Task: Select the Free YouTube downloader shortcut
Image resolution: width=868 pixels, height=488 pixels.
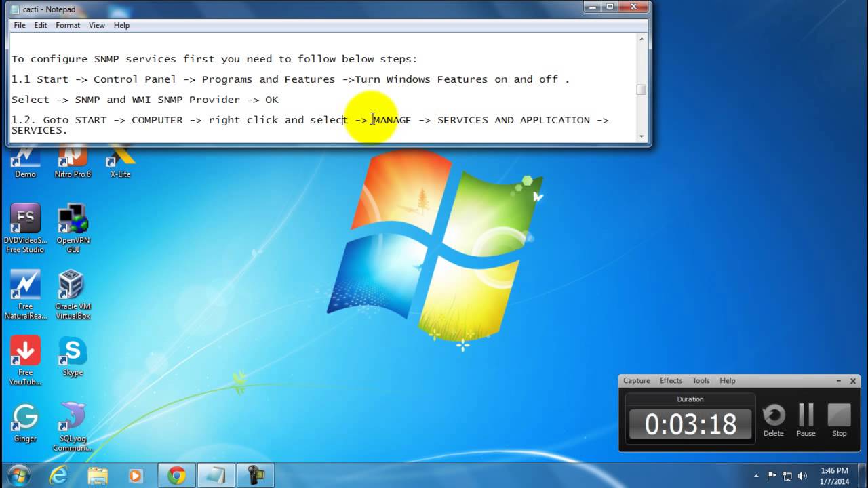Action: click(x=25, y=361)
